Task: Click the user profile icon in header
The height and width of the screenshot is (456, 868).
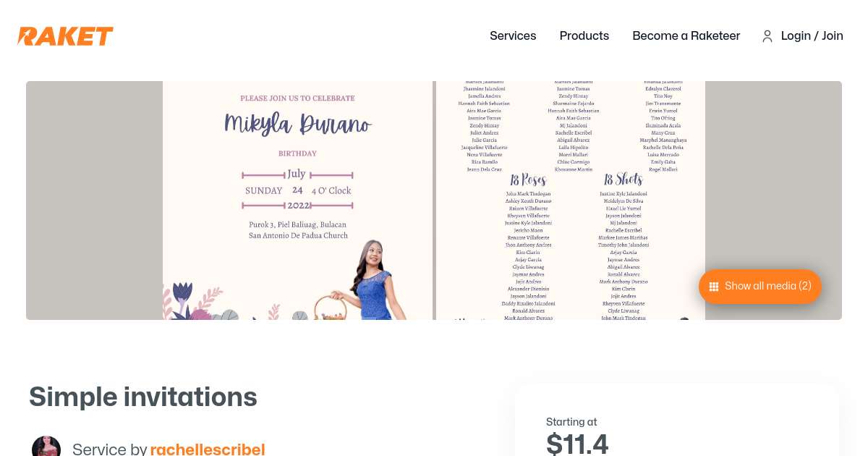Action: pyautogui.click(x=767, y=36)
